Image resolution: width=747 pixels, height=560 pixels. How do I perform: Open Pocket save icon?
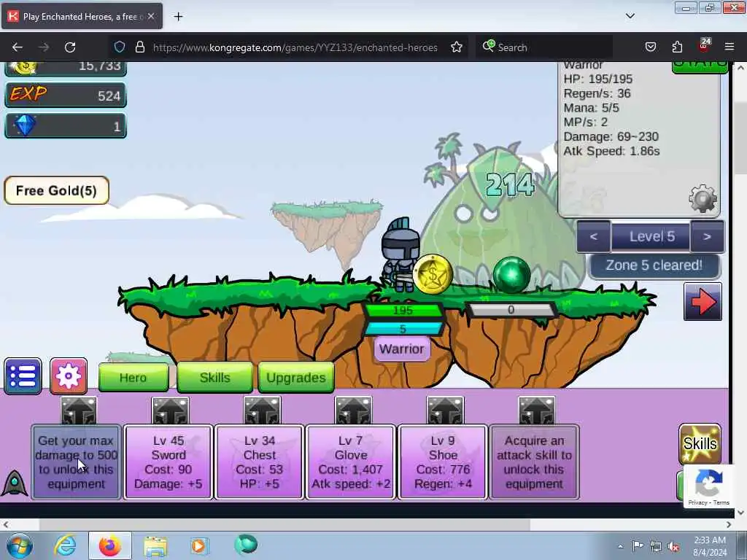pos(650,47)
